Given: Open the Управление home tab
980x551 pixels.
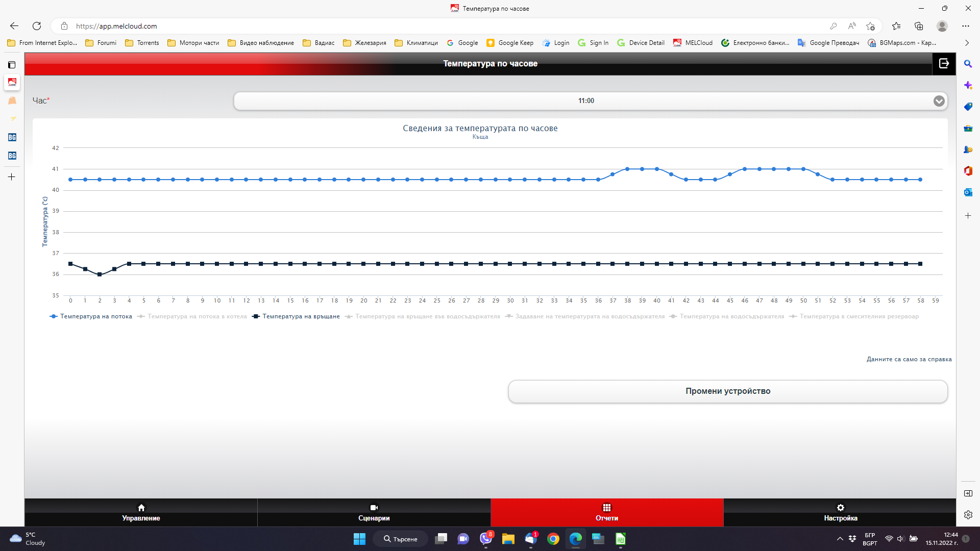Looking at the screenshot, I should coord(141,512).
